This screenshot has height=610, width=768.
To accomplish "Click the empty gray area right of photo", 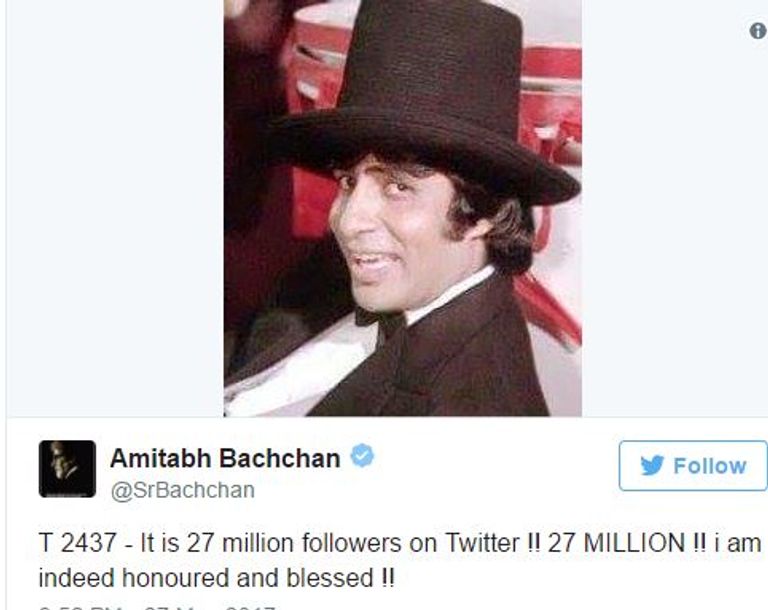I will (x=674, y=220).
